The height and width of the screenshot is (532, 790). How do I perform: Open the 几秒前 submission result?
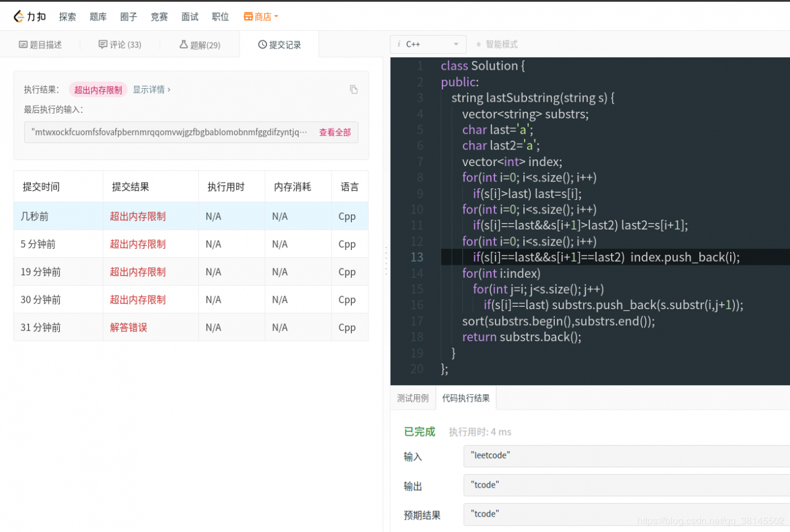click(x=138, y=216)
